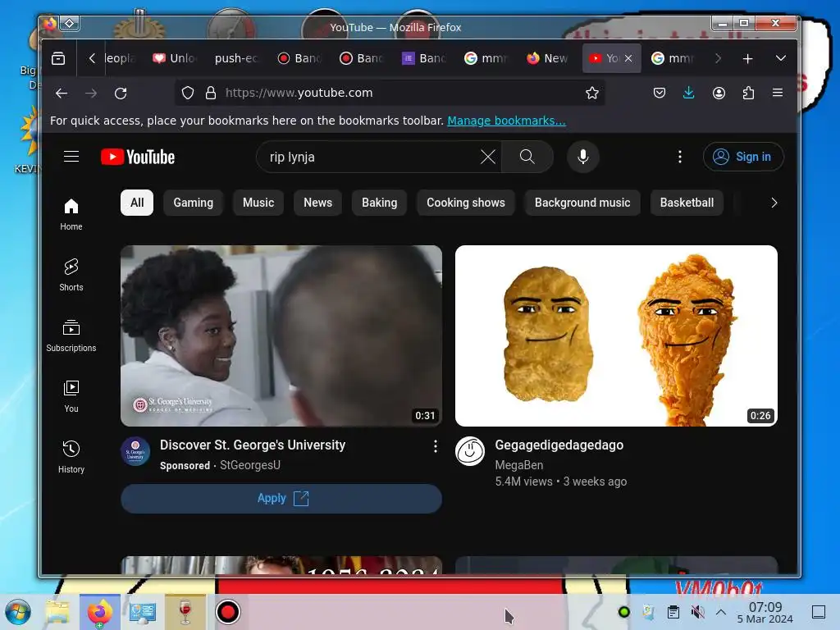Select the Cooking shows filter chip
Screen dimensions: 840x630
(466, 203)
